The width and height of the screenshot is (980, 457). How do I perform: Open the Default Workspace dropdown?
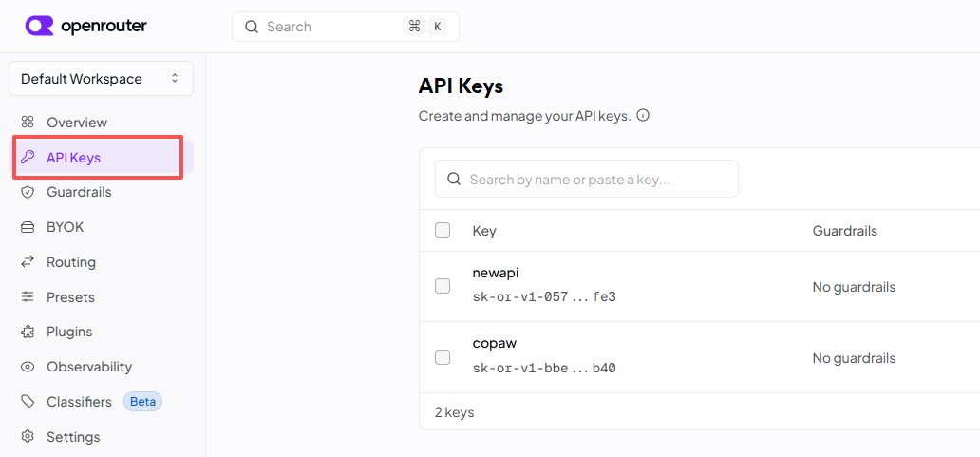(102, 79)
